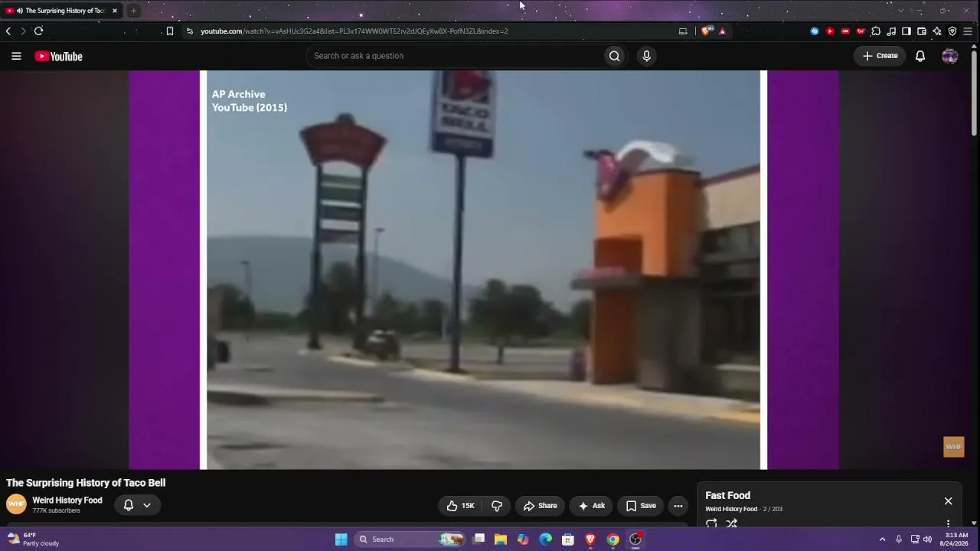Go forward in browser history
This screenshot has width=980, height=551.
pyautogui.click(x=23, y=31)
